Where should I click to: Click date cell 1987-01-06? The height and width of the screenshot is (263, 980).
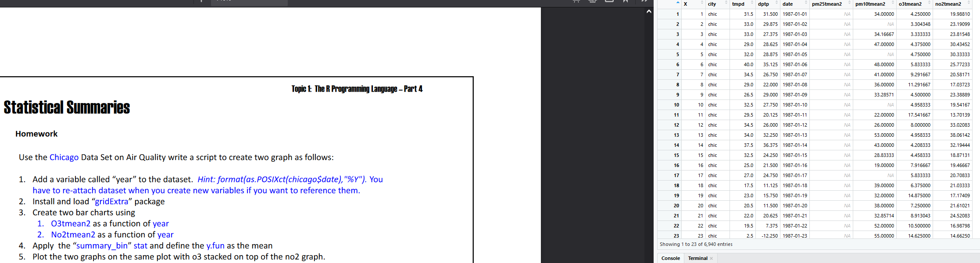(795, 64)
